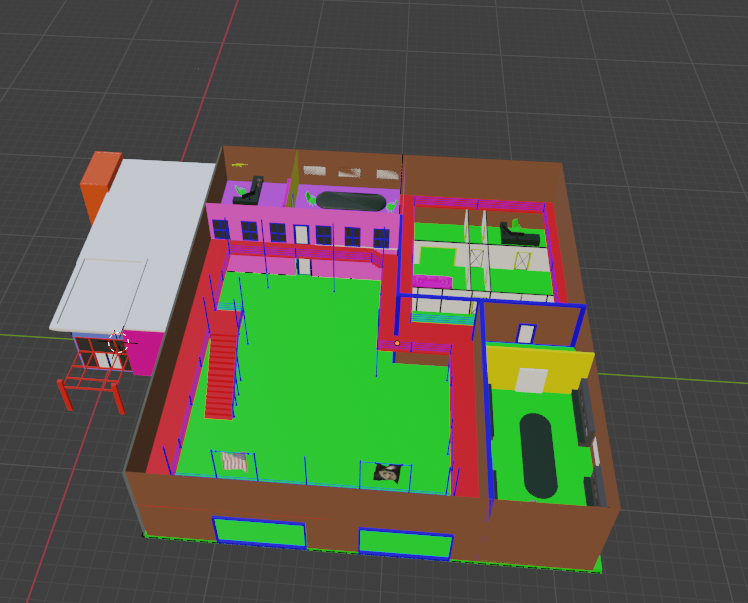Select the portrait picture near the front wall
The width and height of the screenshot is (748, 603).
pos(387,473)
